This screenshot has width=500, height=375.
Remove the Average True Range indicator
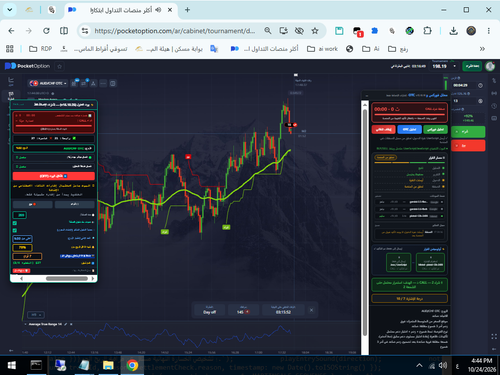click(x=71, y=324)
